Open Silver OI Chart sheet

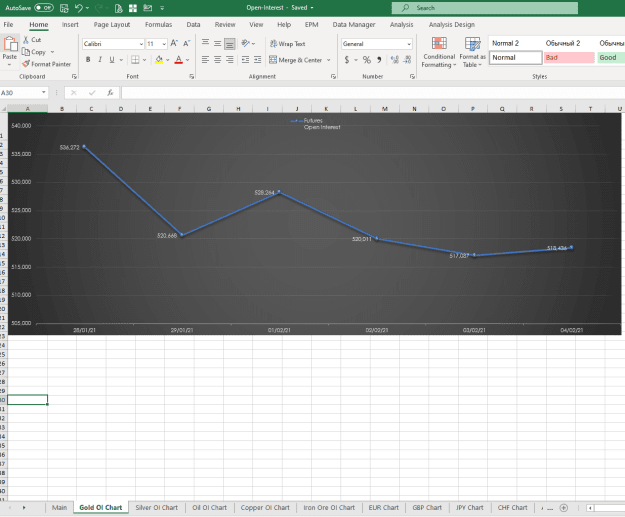[156, 508]
